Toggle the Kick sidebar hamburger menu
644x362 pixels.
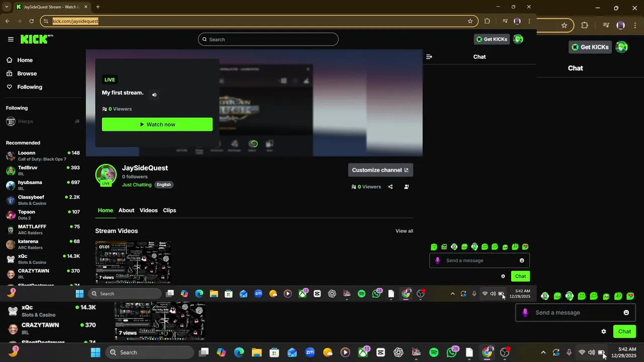pos(11,39)
